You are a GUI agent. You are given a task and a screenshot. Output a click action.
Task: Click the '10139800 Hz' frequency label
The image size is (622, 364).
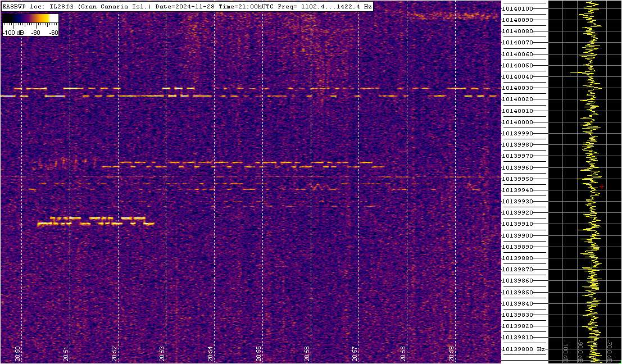[523, 349]
